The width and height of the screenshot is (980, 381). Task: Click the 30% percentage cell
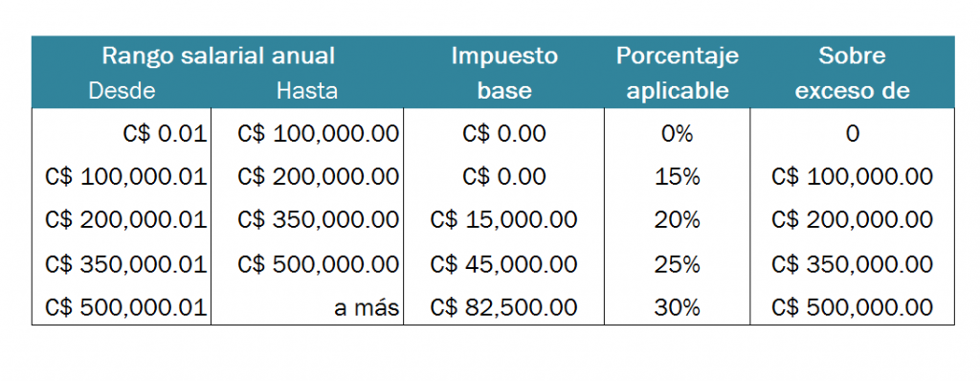tap(677, 307)
